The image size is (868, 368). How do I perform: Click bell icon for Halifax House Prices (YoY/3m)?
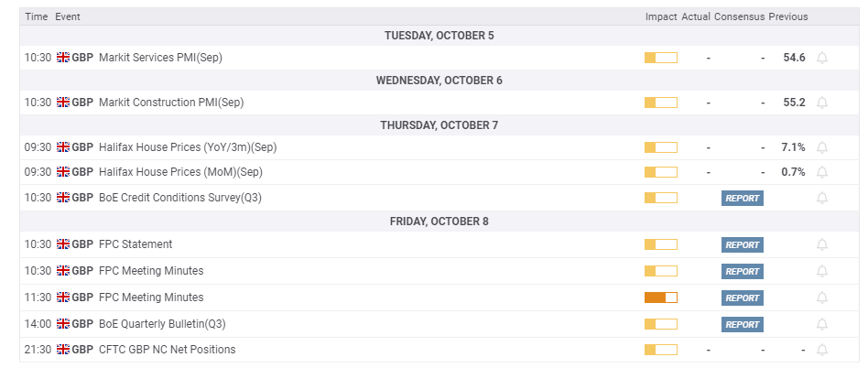[x=821, y=147]
